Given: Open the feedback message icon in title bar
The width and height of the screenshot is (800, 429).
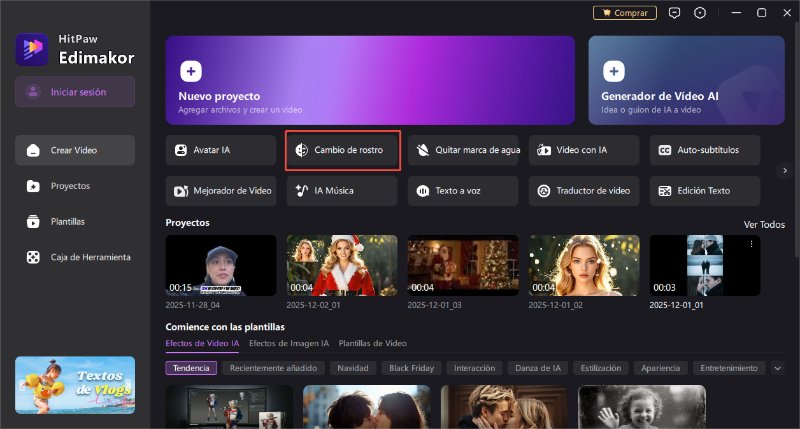Looking at the screenshot, I should click(x=674, y=13).
